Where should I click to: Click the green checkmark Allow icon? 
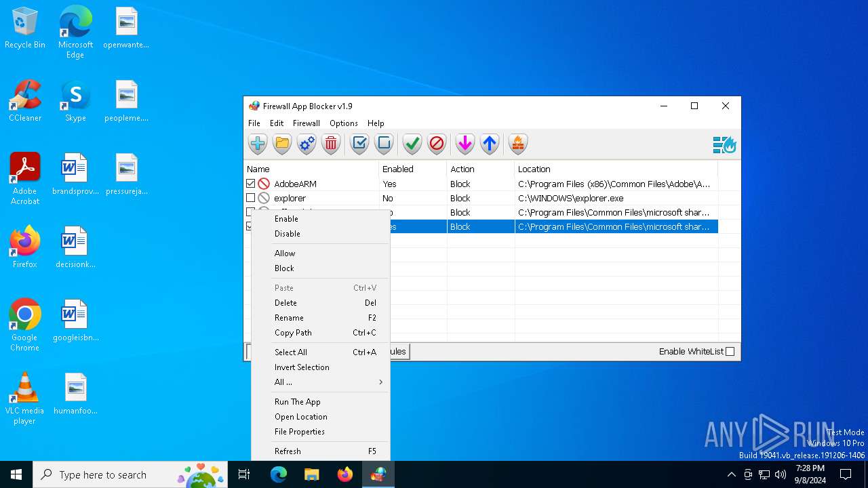coord(412,144)
